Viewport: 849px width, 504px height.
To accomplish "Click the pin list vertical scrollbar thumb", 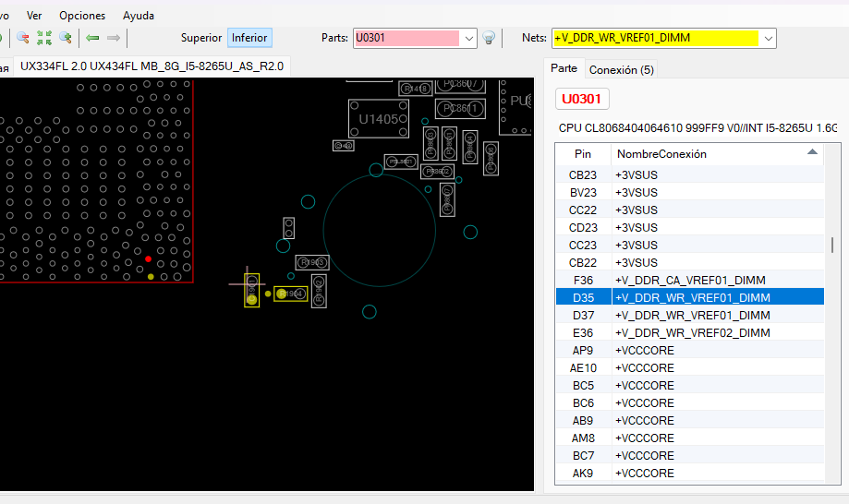I will pos(831,245).
